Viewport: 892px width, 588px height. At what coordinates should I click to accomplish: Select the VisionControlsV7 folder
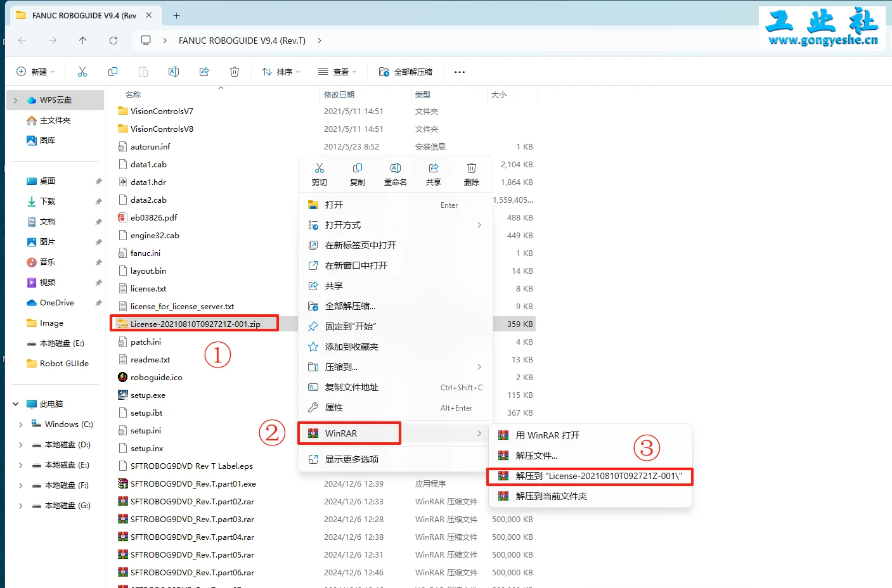[162, 111]
